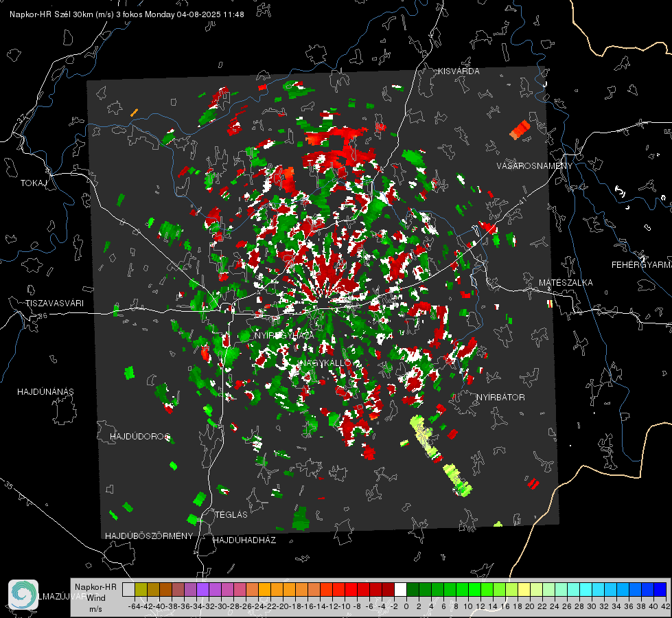Click the VÁSÁROSNAMÉNY city label
The width and height of the screenshot is (672, 618).
coord(535,166)
